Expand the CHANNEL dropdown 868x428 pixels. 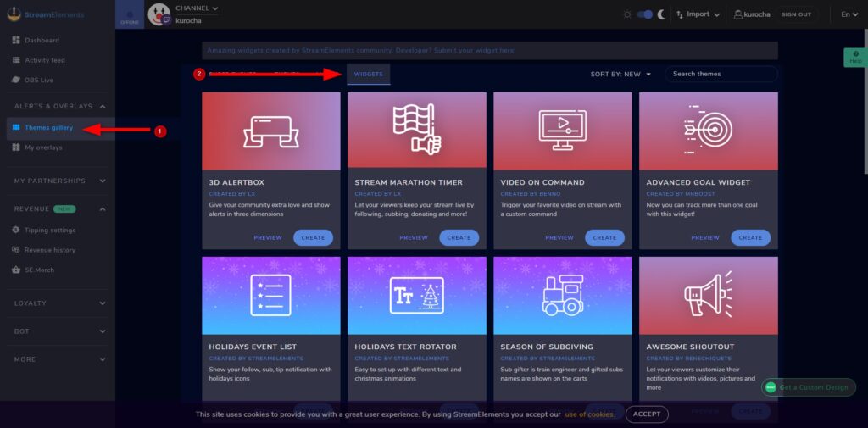tap(197, 8)
